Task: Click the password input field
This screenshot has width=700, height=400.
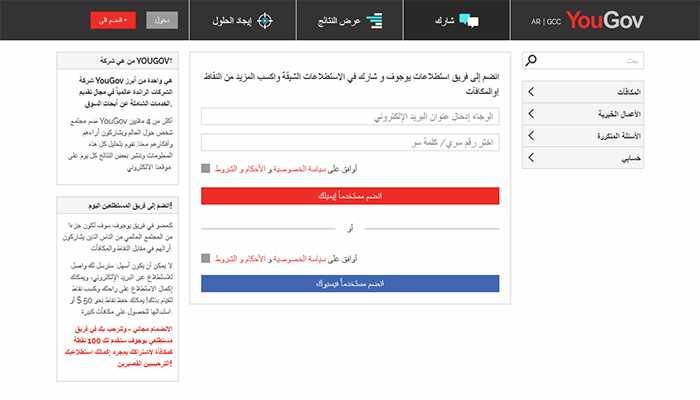Action: point(350,142)
